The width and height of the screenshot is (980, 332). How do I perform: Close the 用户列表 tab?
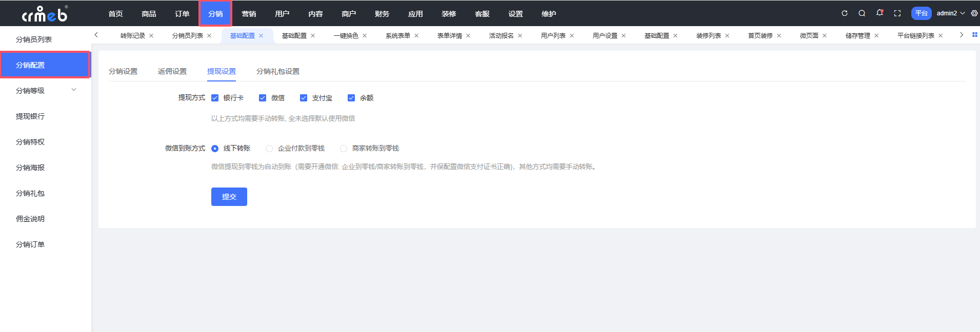point(572,36)
